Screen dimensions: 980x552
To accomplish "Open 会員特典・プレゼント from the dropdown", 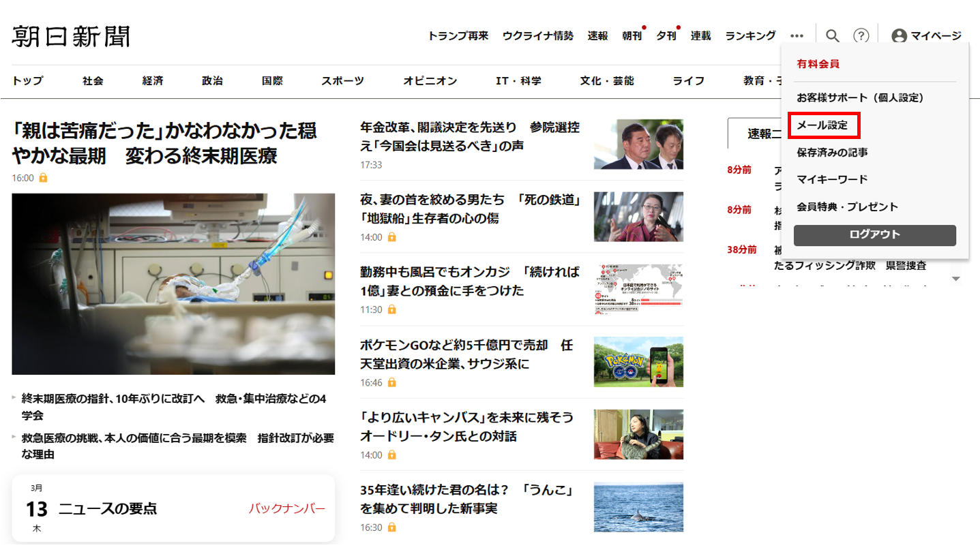I will pos(848,206).
